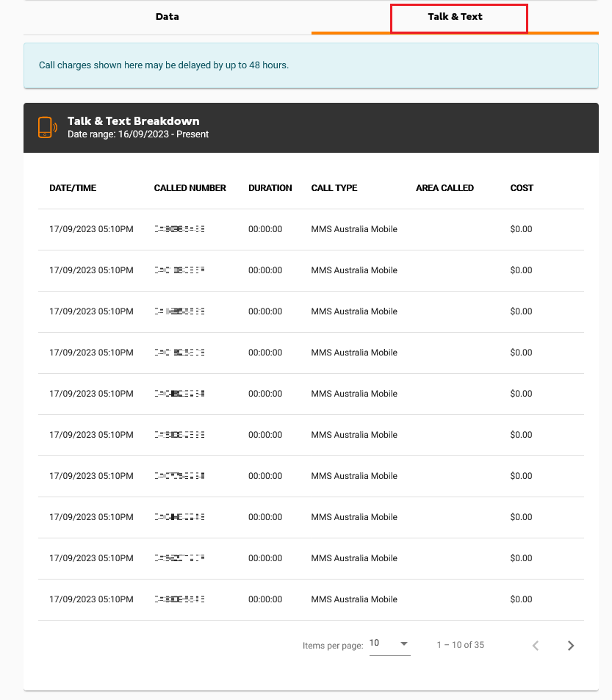
Task: Sort by the COST column header
Action: click(x=522, y=188)
